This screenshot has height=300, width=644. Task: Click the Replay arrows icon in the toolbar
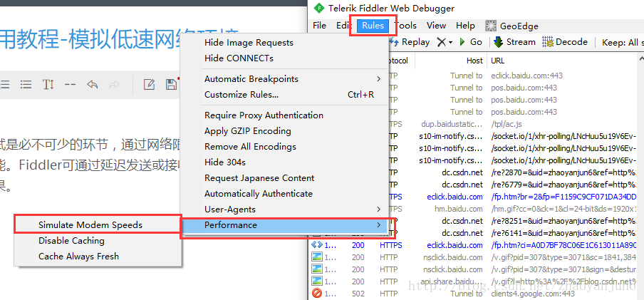click(394, 42)
